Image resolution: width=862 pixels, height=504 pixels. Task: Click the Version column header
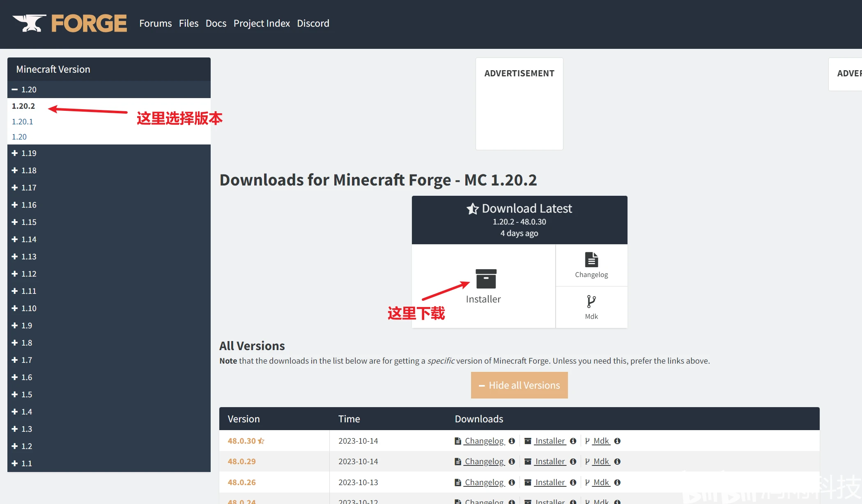pyautogui.click(x=244, y=419)
